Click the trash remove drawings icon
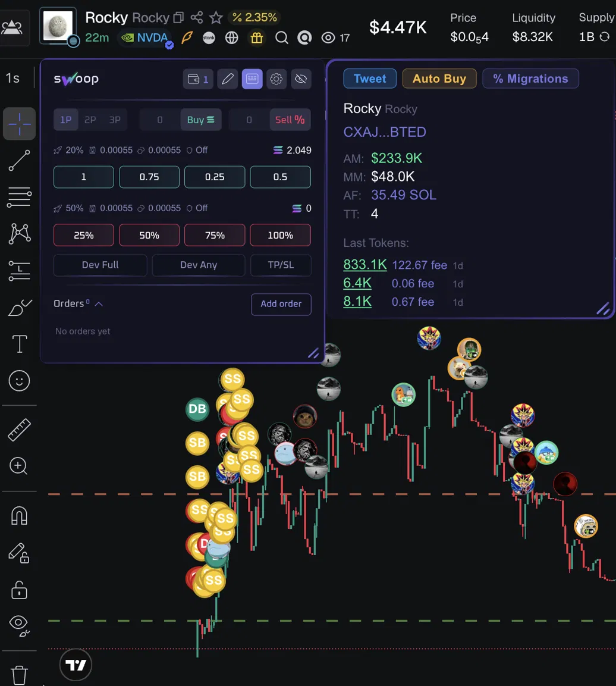Screen dimensions: 616x686 coord(19,675)
